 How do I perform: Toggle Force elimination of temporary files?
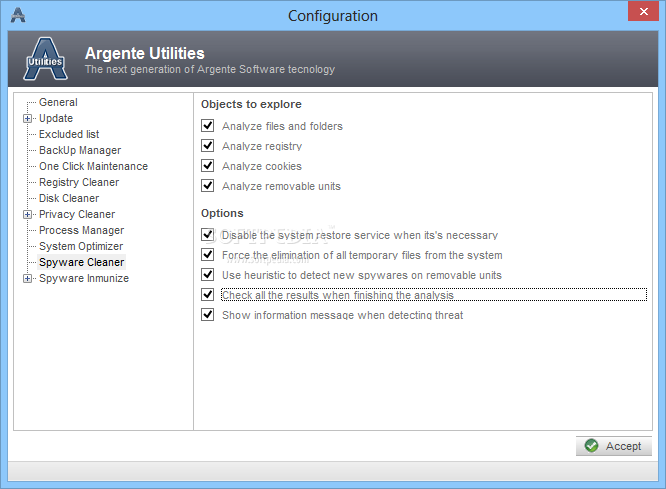coord(207,254)
